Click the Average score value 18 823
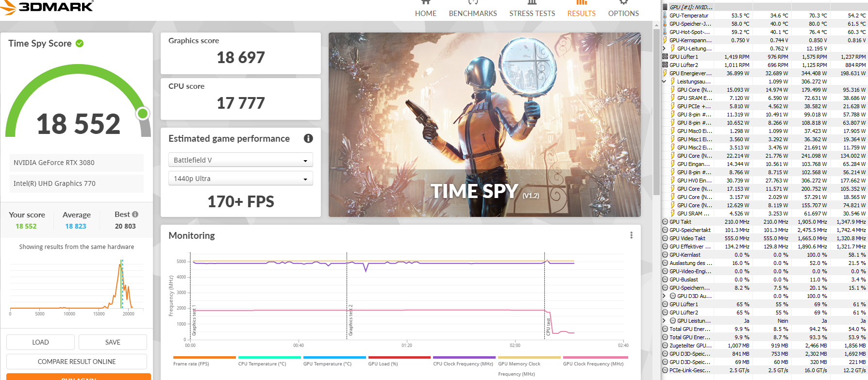868x380 pixels. tap(76, 226)
